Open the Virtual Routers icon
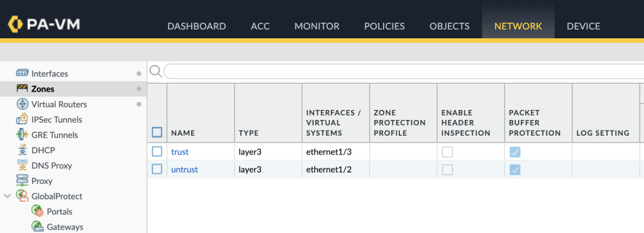644x233 pixels. click(x=22, y=104)
